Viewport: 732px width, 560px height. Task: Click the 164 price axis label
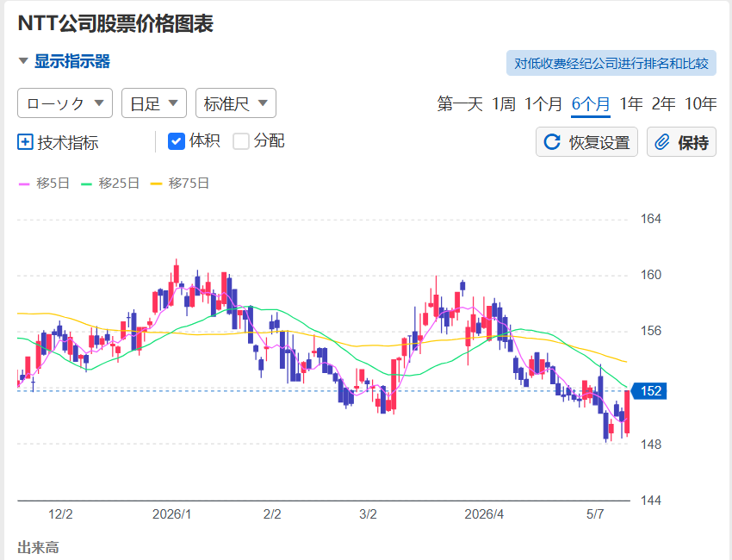tap(651, 219)
